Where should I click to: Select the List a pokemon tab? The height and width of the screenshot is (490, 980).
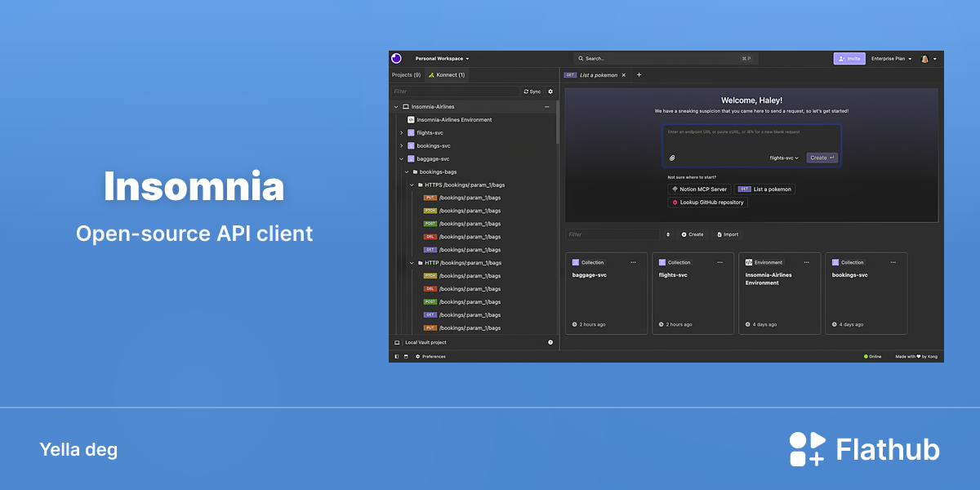coord(599,75)
